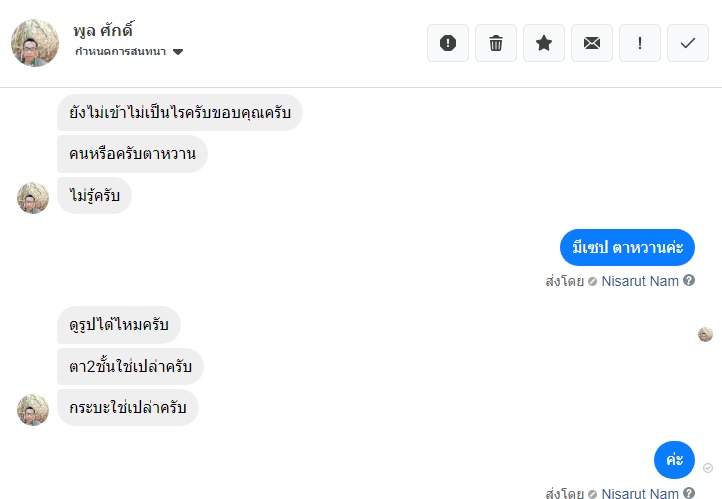This screenshot has width=722, height=499.
Task: Click sender avatar beside กระบะใช่เปล่าครับ message
Action: [x=33, y=410]
